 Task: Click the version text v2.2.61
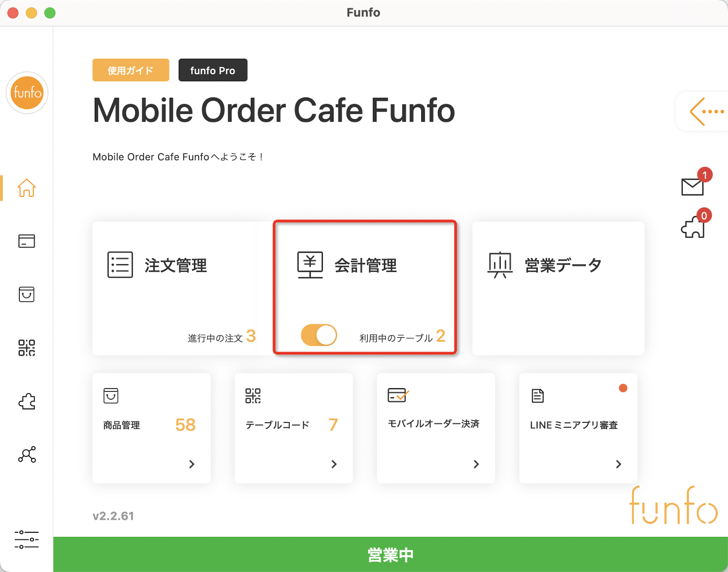point(113,516)
